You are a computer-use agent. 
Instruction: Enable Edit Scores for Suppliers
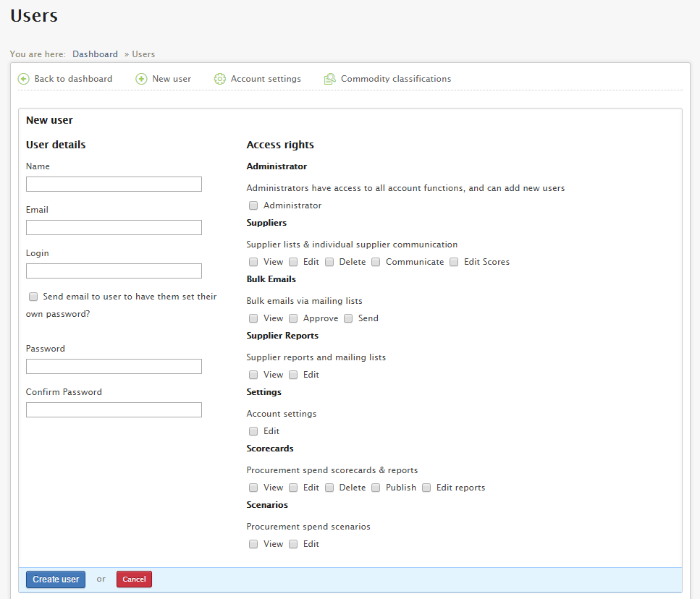pos(454,262)
